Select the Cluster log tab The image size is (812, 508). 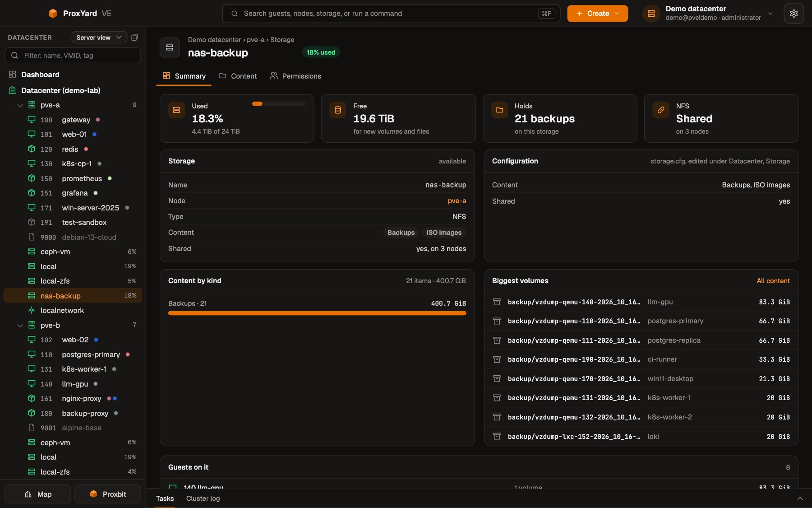203,499
